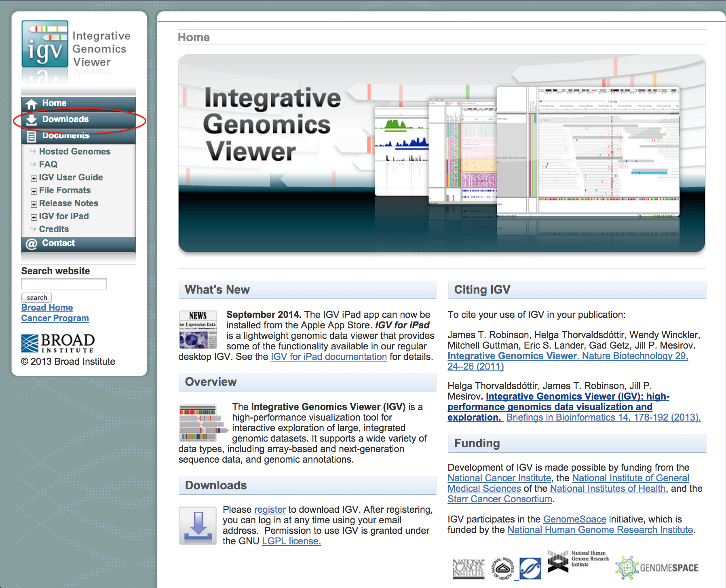Viewport: 726px width, 588px height.
Task: Open the FAQ page
Action: [48, 165]
